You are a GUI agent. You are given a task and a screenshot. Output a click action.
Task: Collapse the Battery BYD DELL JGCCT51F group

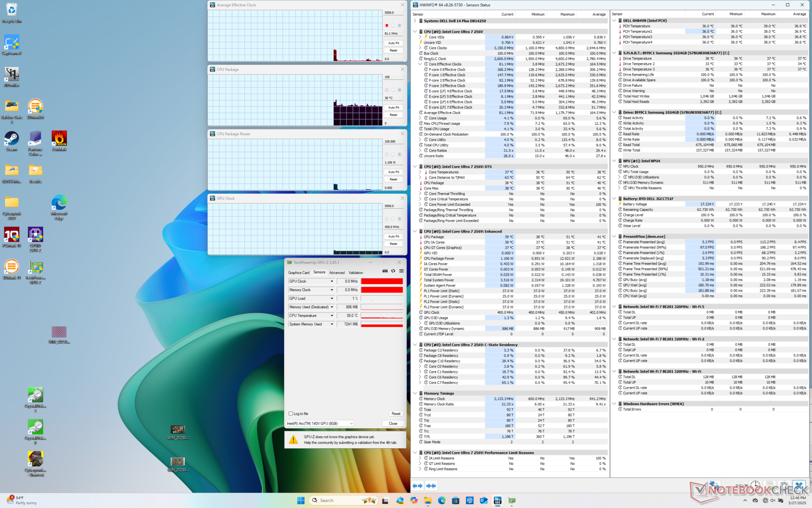(614, 199)
